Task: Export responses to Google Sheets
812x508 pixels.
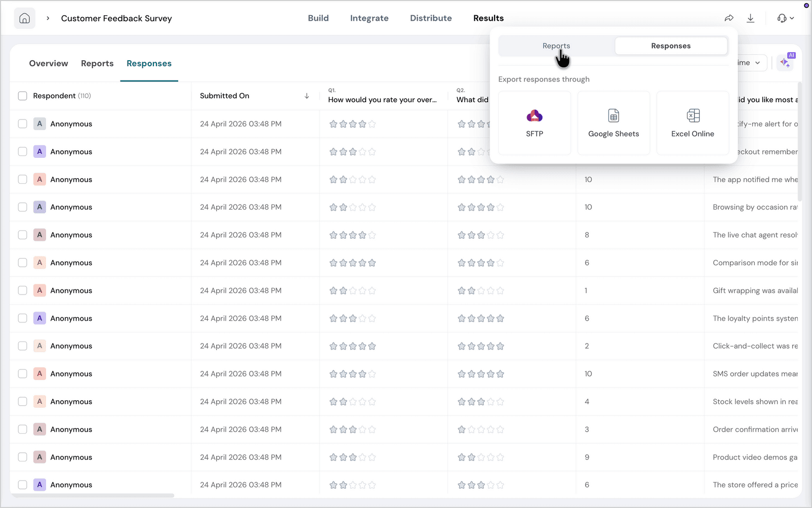Action: click(614, 123)
